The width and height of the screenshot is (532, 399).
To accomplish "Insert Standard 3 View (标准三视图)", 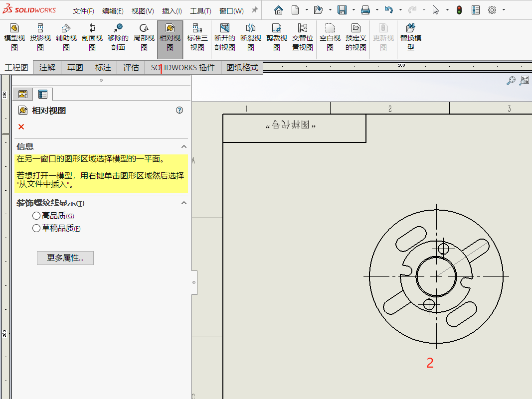I will (x=197, y=37).
